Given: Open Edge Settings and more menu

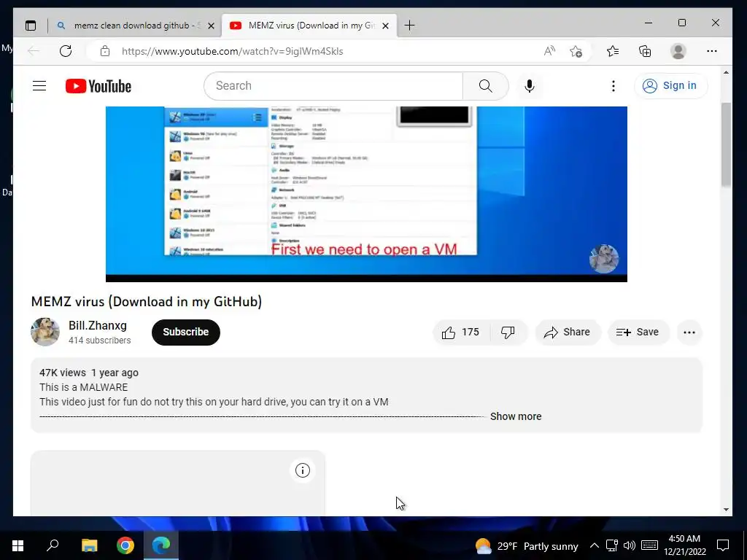Looking at the screenshot, I should [712, 51].
